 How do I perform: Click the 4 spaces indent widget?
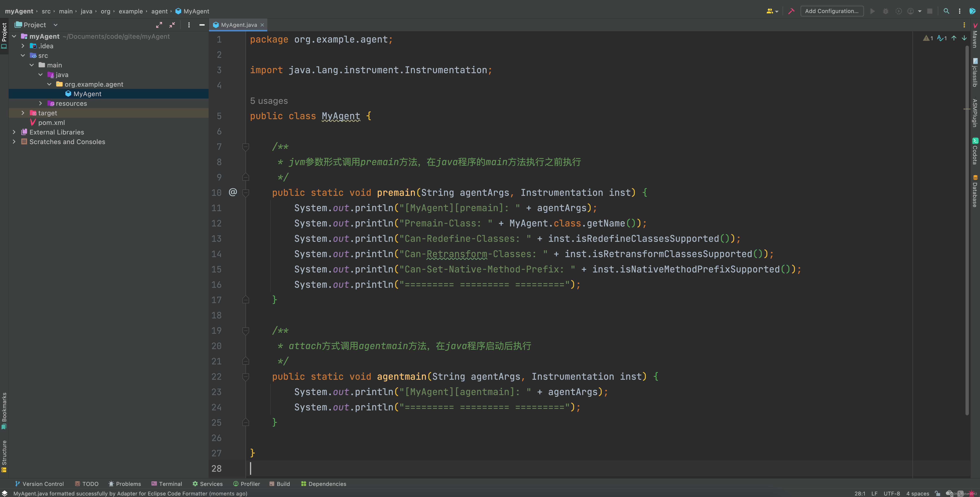(918, 494)
